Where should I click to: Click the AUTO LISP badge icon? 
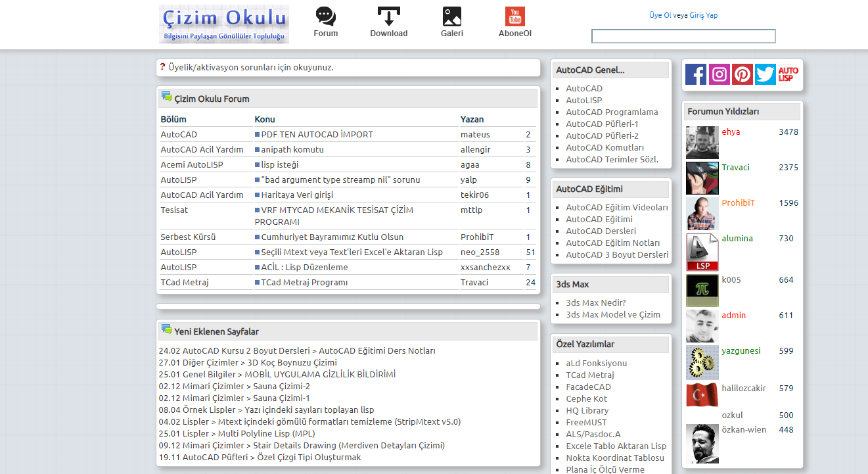coord(788,74)
